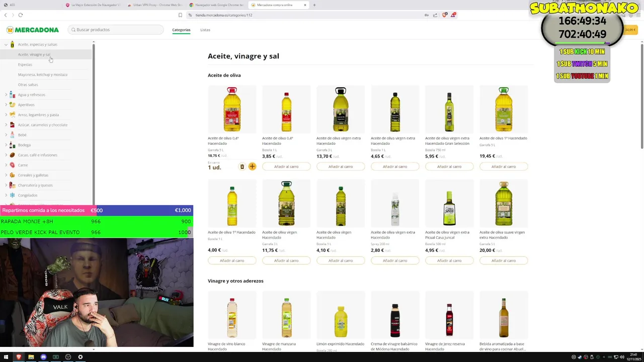644x362 pixels.
Task: Open the Settings gear on the taskbar
Action: click(x=80, y=357)
